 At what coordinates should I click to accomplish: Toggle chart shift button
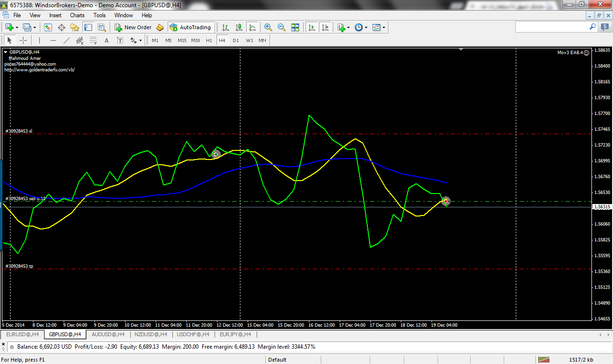pos(325,27)
